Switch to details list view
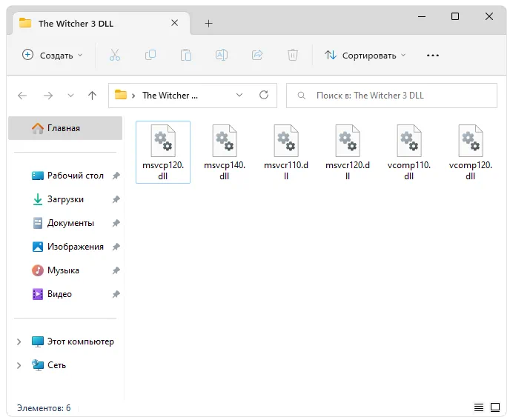510x420 pixels. pos(478,407)
